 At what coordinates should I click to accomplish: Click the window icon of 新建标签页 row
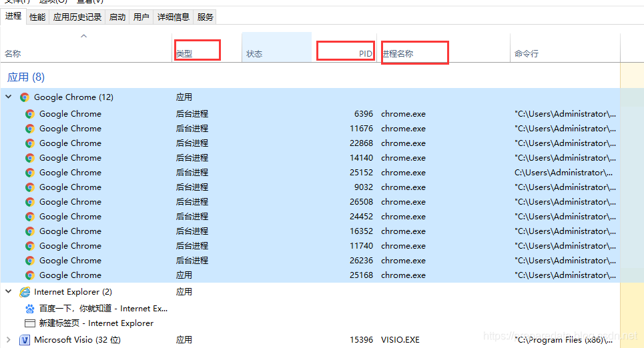click(29, 323)
